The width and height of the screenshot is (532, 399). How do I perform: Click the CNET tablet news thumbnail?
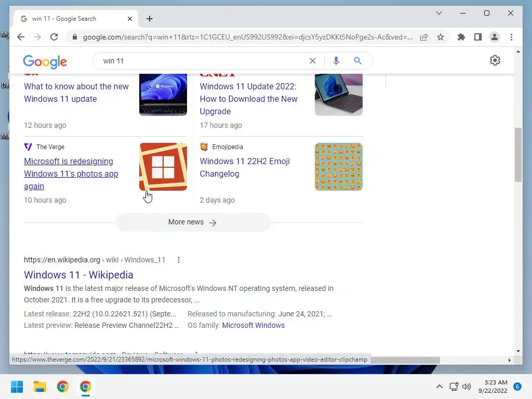click(339, 95)
